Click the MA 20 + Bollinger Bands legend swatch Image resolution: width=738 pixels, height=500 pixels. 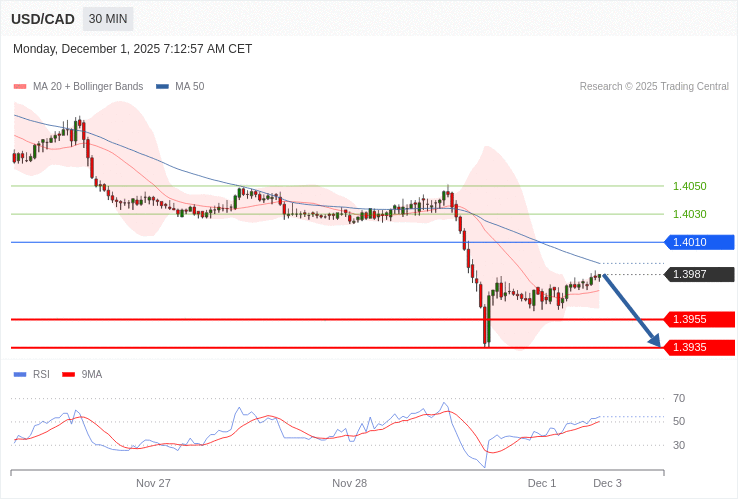[x=20, y=87]
